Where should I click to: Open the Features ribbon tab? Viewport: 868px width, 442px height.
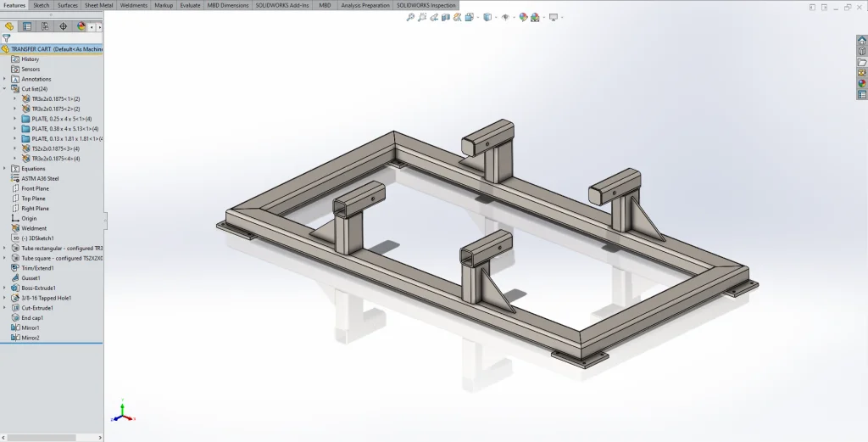14,5
